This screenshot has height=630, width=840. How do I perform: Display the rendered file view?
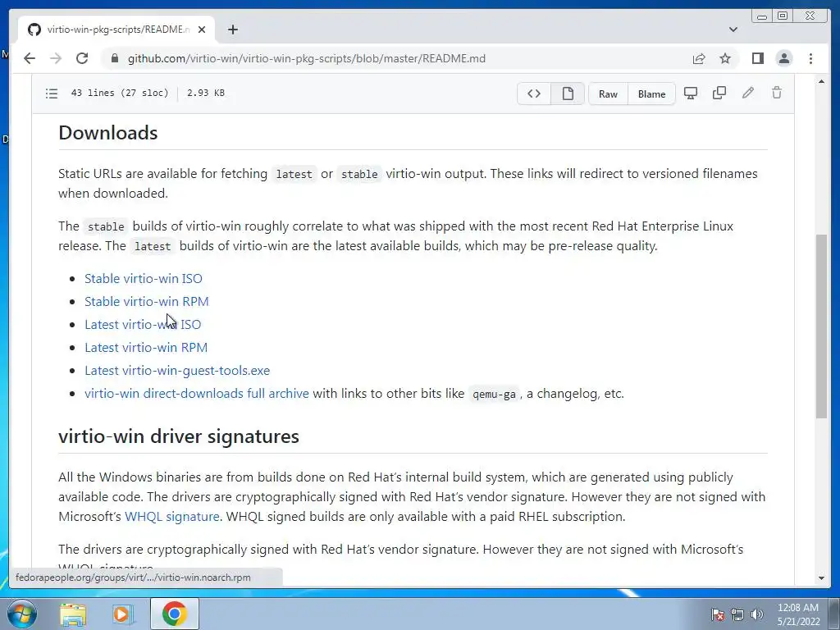point(568,94)
